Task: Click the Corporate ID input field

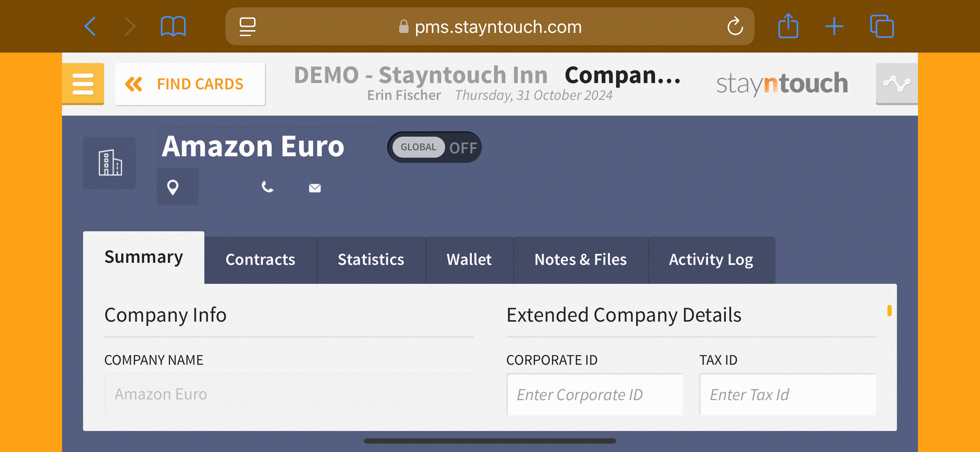Action: [x=594, y=395]
